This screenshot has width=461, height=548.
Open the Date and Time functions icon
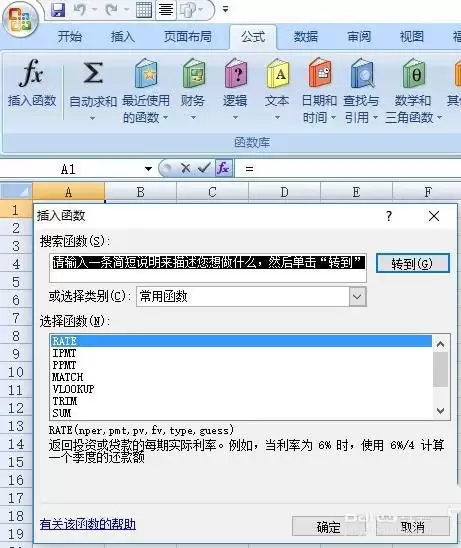point(319,73)
